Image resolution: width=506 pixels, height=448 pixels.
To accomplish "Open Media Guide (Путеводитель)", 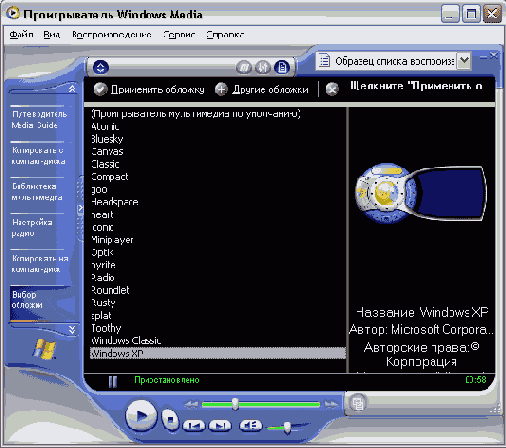I will [39, 119].
